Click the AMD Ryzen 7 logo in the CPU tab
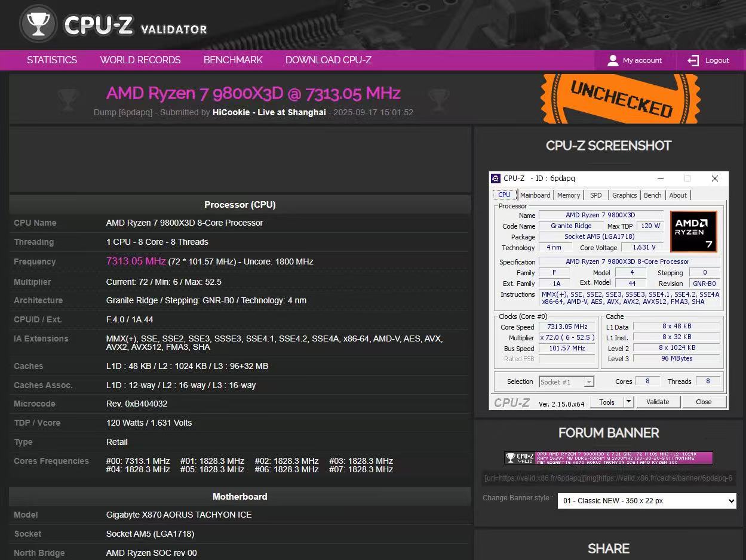Screen dimensions: 746x560 [x=693, y=232]
